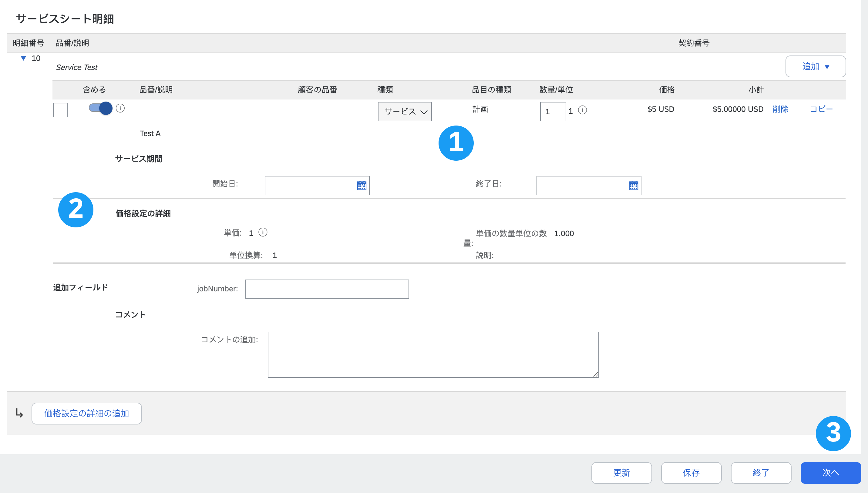Click the 保存 button
This screenshot has height=493, width=868.
pyautogui.click(x=691, y=473)
